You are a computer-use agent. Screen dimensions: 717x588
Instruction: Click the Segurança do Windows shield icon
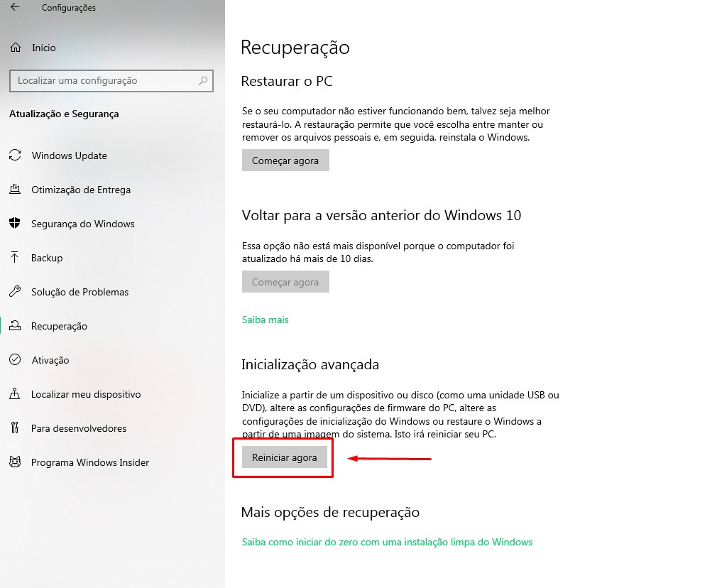(15, 223)
